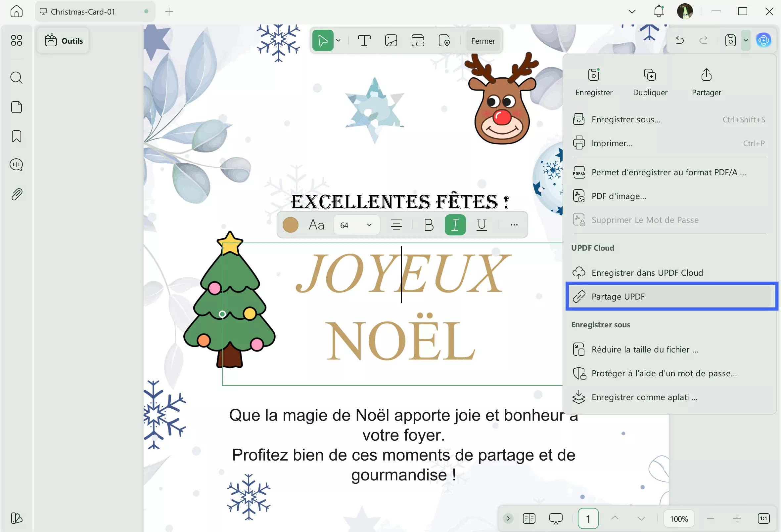Open the gold text color swatch
The height and width of the screenshot is (532, 781).
point(290,225)
